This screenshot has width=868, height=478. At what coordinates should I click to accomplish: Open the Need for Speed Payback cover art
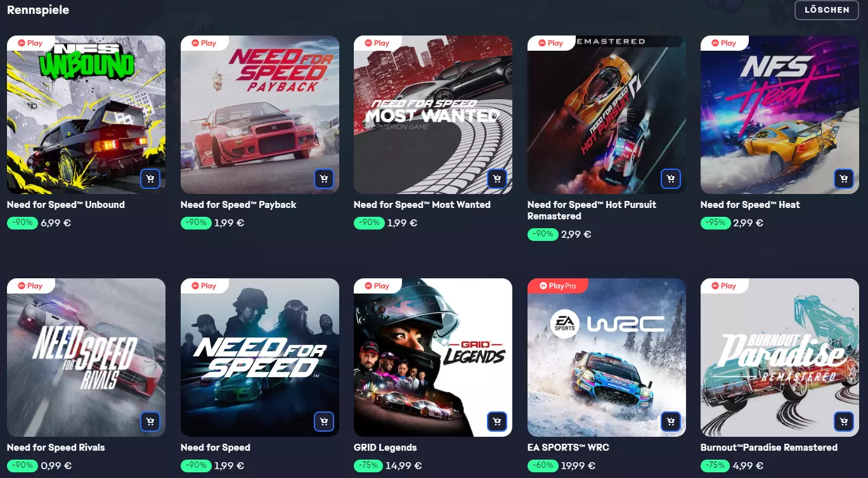[x=260, y=115]
